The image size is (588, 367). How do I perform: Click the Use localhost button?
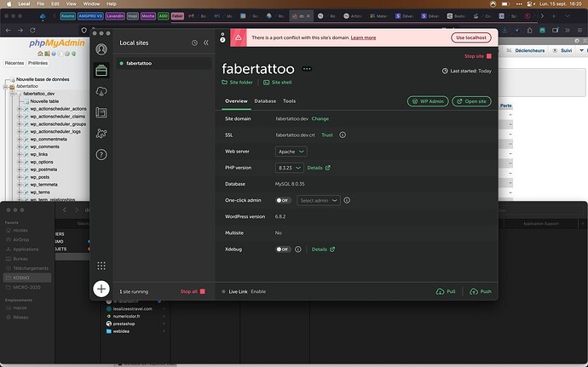(x=471, y=37)
